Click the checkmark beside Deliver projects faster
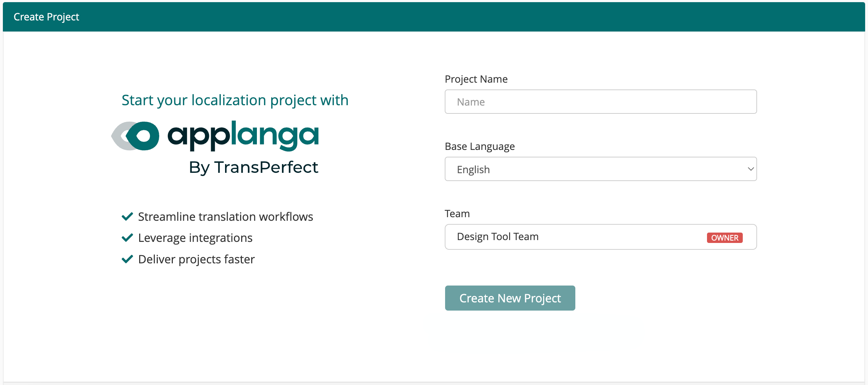 click(127, 259)
